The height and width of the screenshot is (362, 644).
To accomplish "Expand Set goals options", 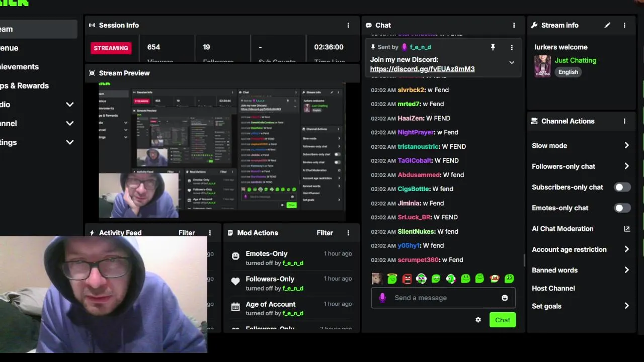I will pos(626,306).
